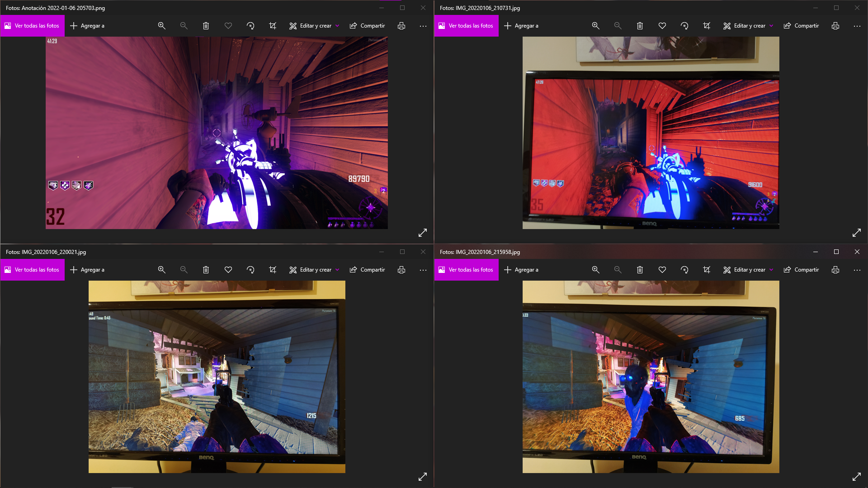Click Agregar a in IMG_20220106_210731 window
868x488 pixels.
[521, 26]
